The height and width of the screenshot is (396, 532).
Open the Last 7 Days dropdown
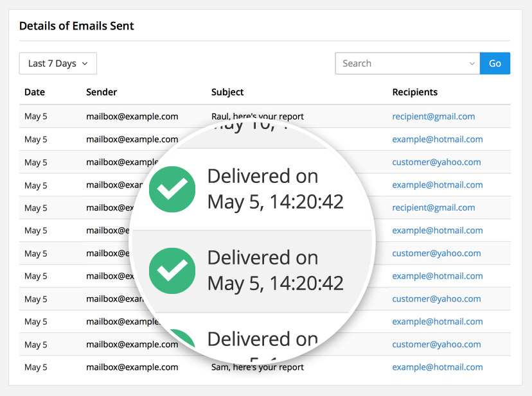point(58,64)
